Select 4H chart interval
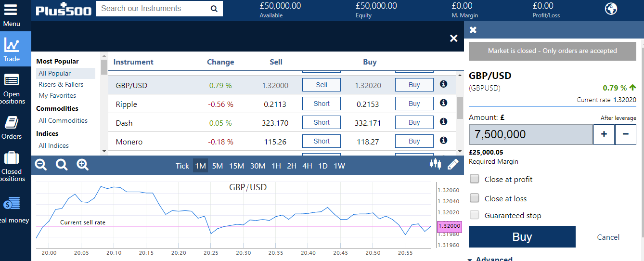644x261 pixels. (307, 166)
